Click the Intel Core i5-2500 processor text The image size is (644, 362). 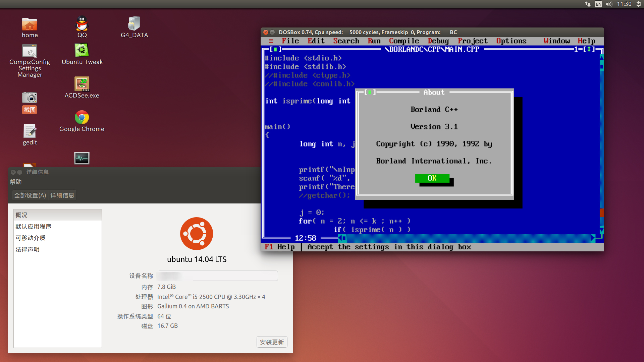[x=211, y=297]
